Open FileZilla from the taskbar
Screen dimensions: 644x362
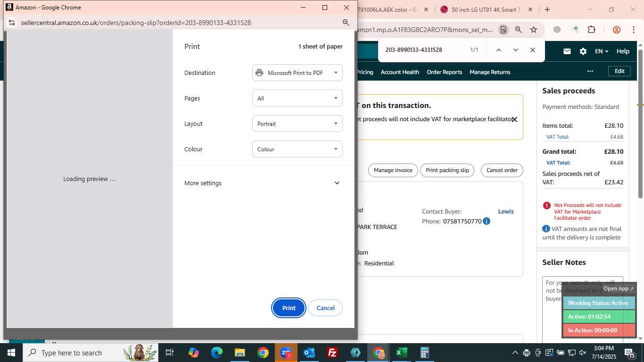pyautogui.click(x=332, y=353)
